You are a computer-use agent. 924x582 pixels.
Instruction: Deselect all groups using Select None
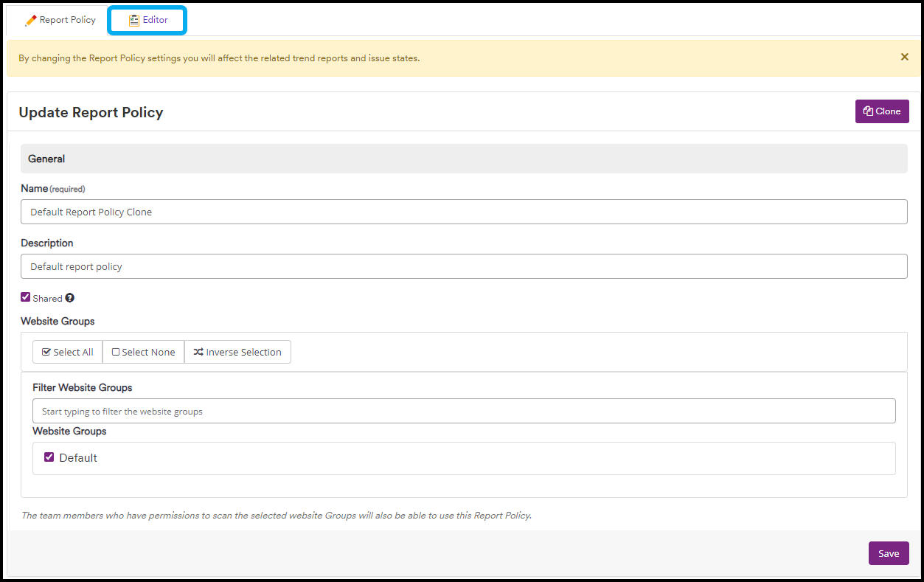(x=143, y=352)
